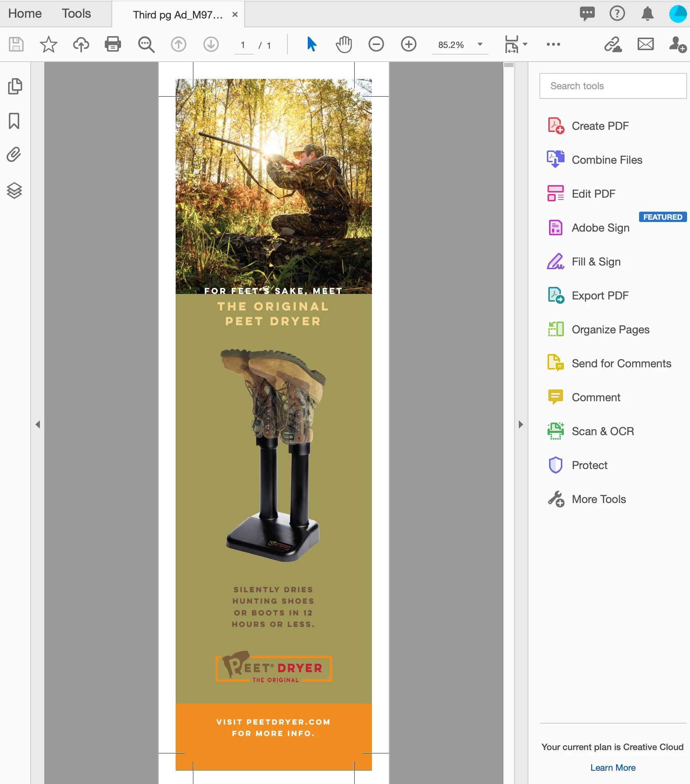The width and height of the screenshot is (690, 784).
Task: Open the comments chat bubble icon
Action: (x=587, y=14)
